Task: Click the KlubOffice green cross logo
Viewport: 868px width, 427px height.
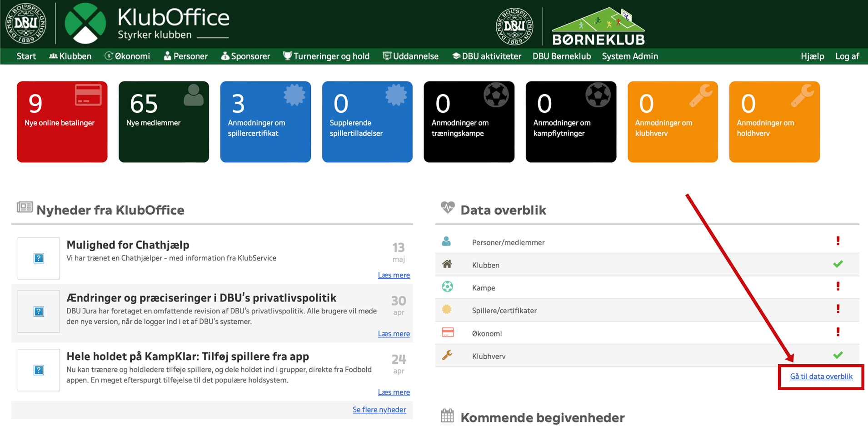Action: pos(85,23)
